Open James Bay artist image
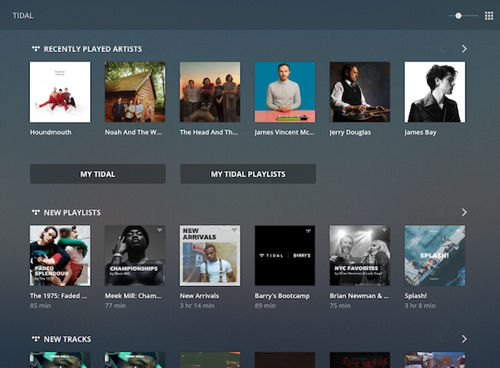The width and height of the screenshot is (500, 368). pos(435,92)
